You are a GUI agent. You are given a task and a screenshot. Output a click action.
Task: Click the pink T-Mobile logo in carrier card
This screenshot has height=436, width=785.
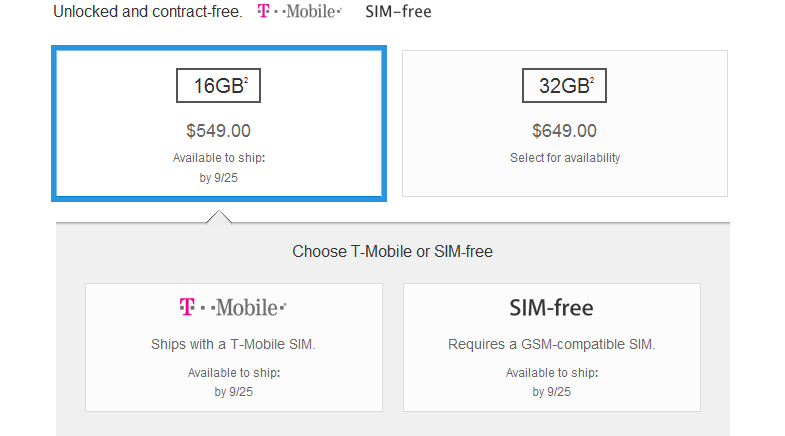[233, 307]
